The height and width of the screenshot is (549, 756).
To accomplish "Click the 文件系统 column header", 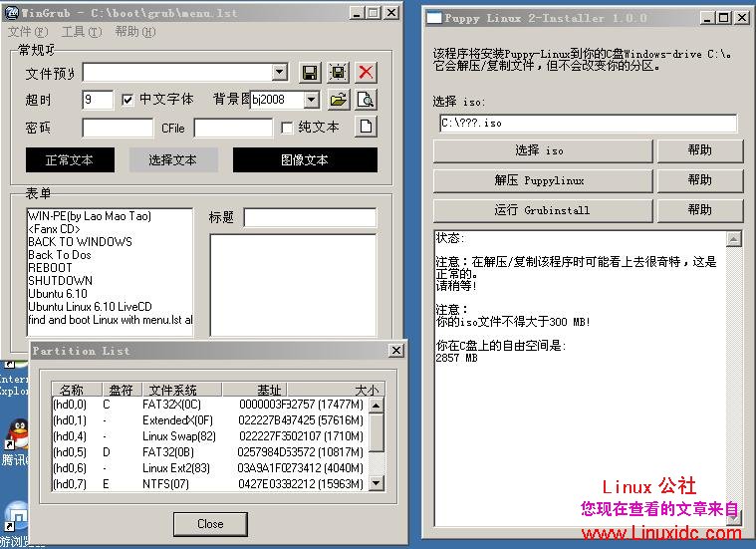I will click(182, 390).
